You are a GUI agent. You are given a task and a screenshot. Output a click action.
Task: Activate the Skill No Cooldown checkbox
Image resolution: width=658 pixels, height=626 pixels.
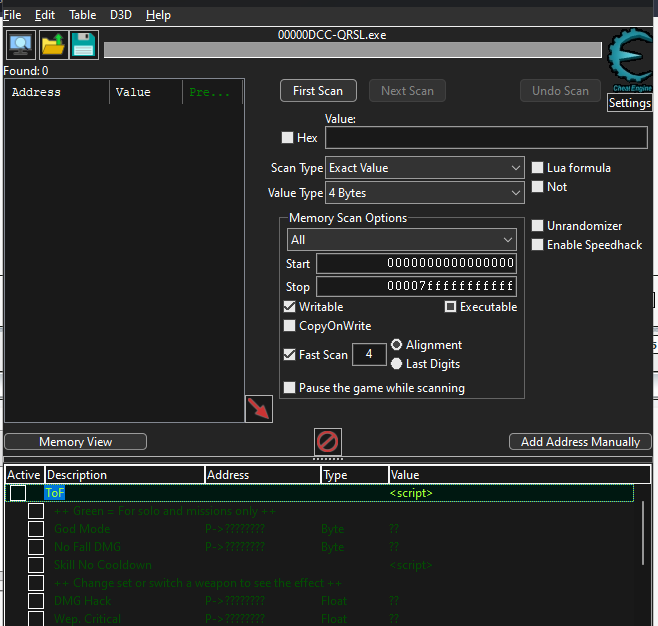(x=36, y=565)
